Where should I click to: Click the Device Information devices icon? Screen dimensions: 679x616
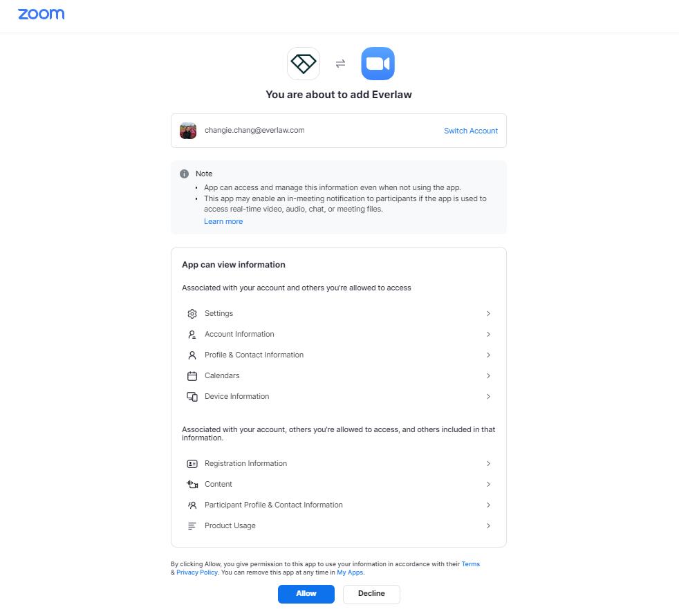[x=192, y=397]
